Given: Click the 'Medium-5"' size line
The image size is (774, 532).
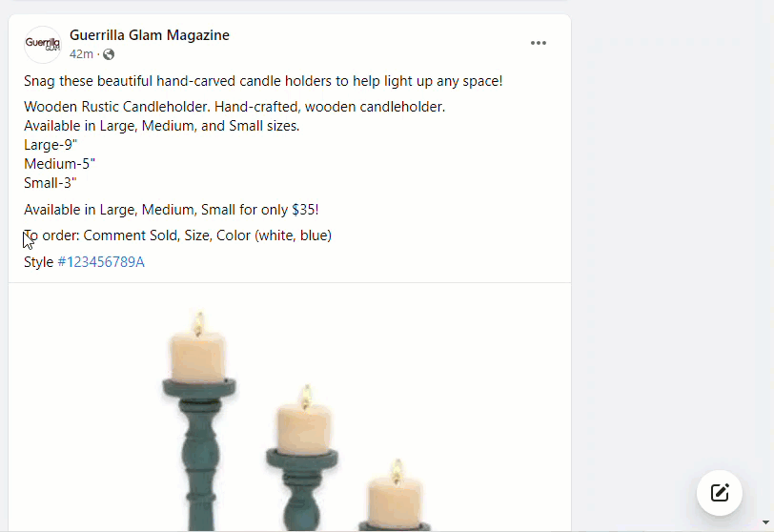Looking at the screenshot, I should [x=59, y=164].
